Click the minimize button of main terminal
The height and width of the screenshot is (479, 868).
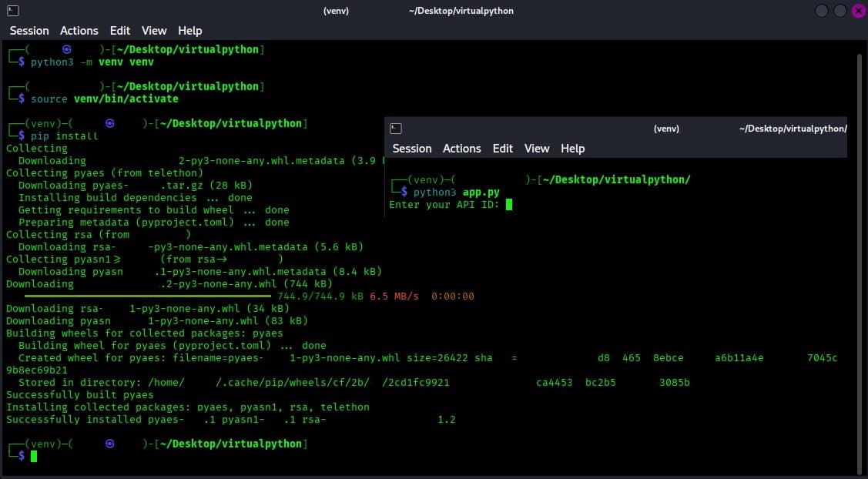pos(822,11)
